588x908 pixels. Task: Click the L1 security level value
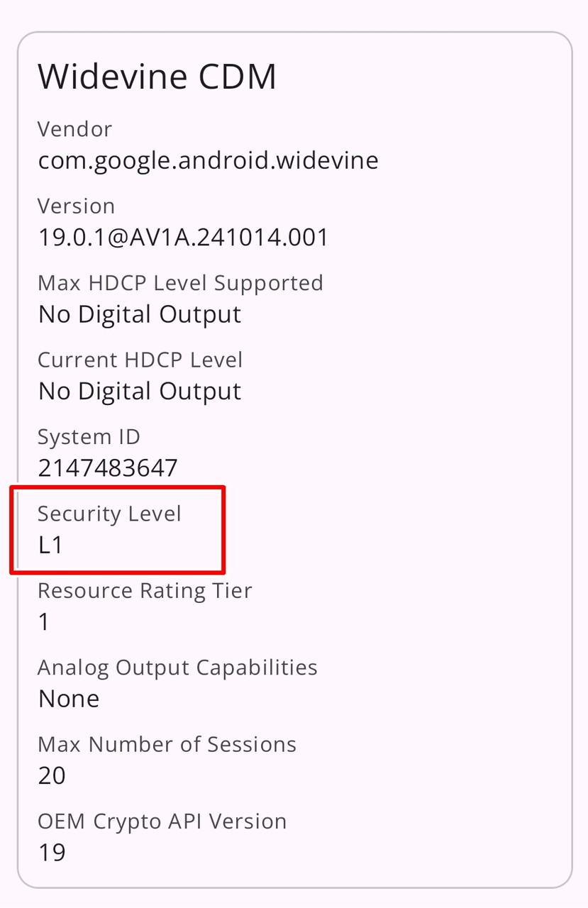[51, 545]
